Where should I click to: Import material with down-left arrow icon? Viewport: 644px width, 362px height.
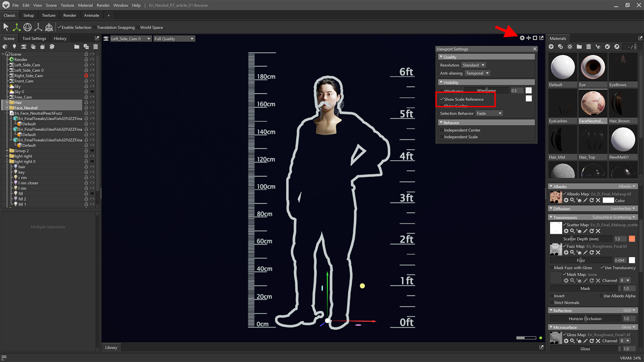607,47
